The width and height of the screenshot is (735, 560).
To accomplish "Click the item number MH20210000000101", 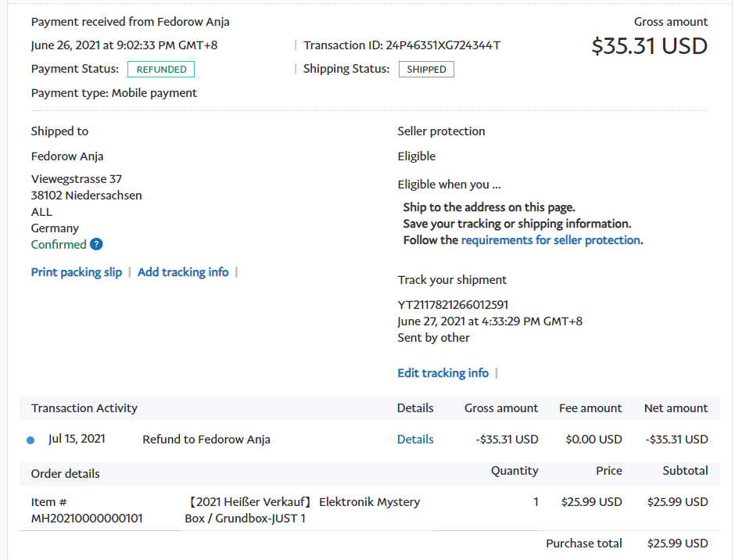I will click(x=87, y=519).
